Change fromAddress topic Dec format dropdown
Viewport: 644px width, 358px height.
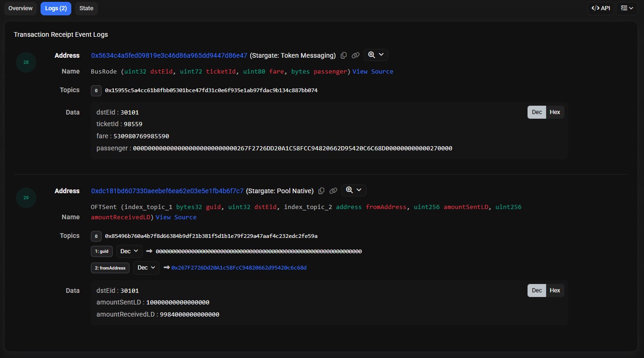pos(146,268)
